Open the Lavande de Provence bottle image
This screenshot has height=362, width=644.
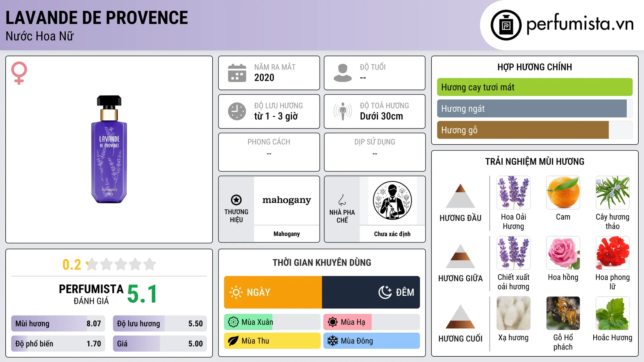coord(109,149)
